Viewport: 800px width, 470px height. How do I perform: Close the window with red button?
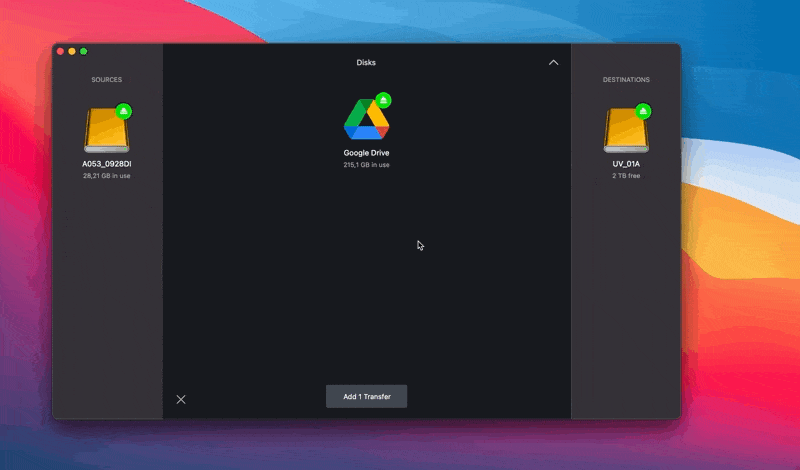(60, 52)
